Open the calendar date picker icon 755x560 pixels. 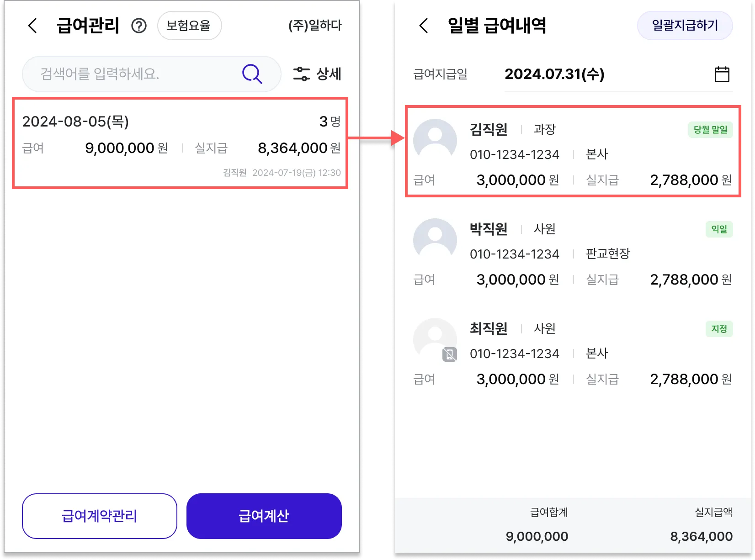pyautogui.click(x=722, y=74)
